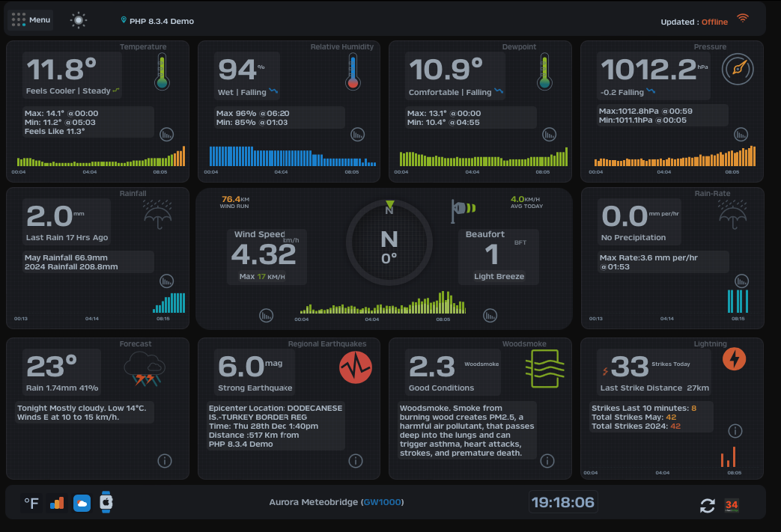
Task: Click the pressure compass gauge icon
Action: tap(736, 70)
